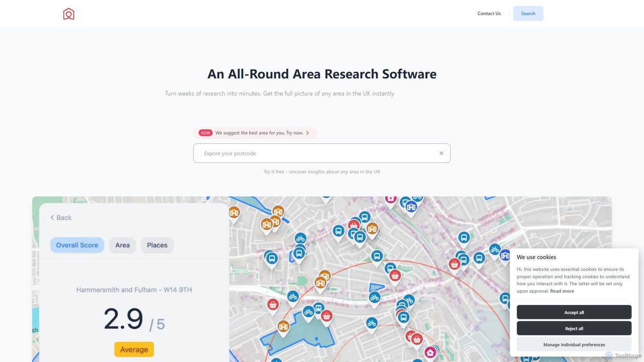This screenshot has height=362, width=644.
Task: Click the yellow Average rating badge
Action: 134,349
